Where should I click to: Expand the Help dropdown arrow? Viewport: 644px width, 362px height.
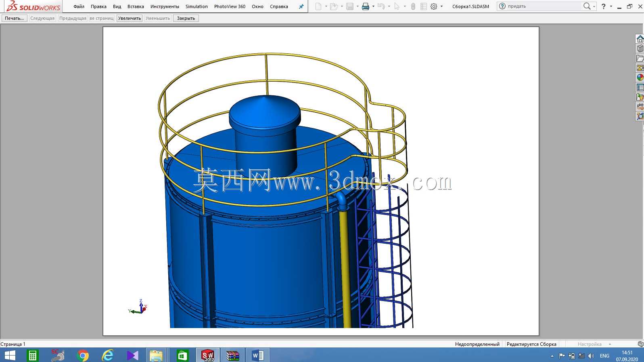(x=611, y=6)
